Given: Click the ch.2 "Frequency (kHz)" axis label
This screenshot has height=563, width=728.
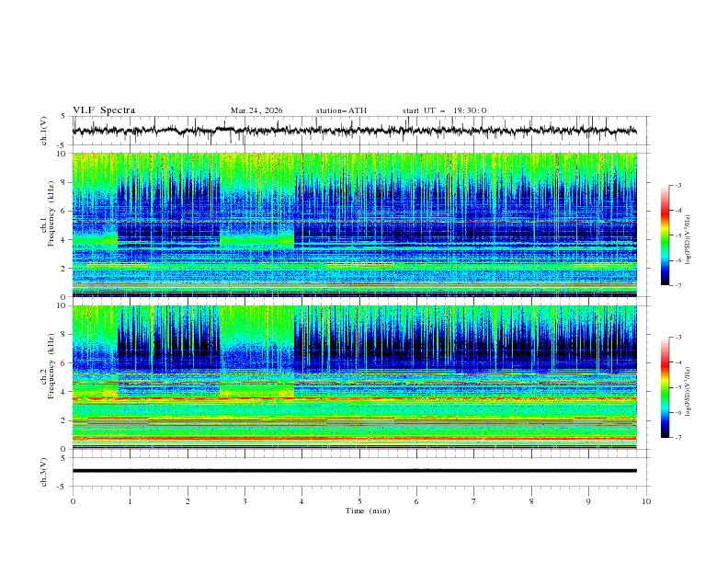Looking at the screenshot, I should click(51, 366).
